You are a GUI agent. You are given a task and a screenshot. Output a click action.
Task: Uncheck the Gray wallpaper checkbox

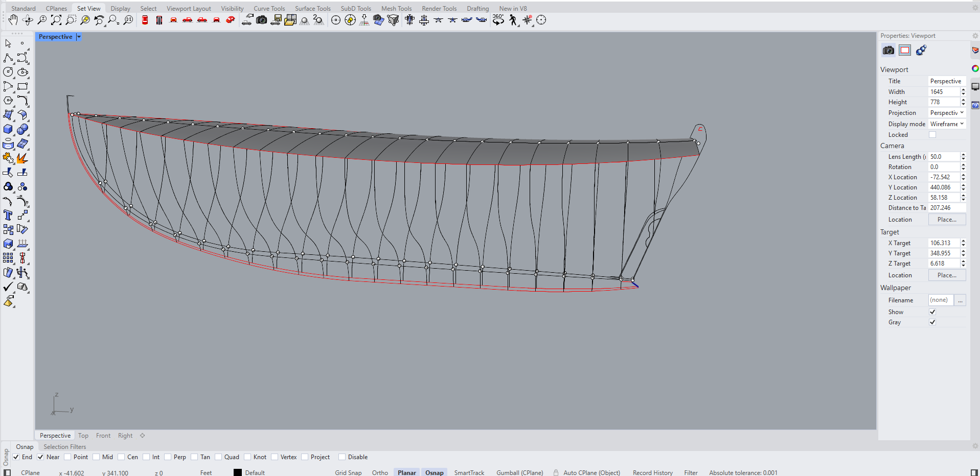932,322
